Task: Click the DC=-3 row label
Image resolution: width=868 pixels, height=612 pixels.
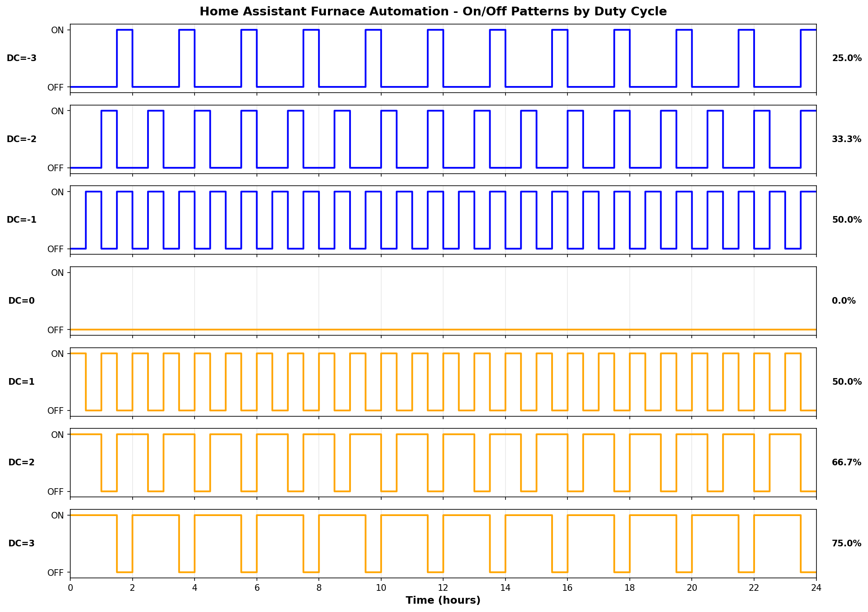Action: (22, 58)
